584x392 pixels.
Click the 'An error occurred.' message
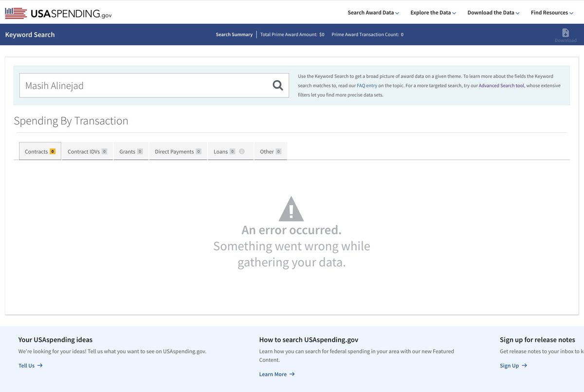(292, 230)
